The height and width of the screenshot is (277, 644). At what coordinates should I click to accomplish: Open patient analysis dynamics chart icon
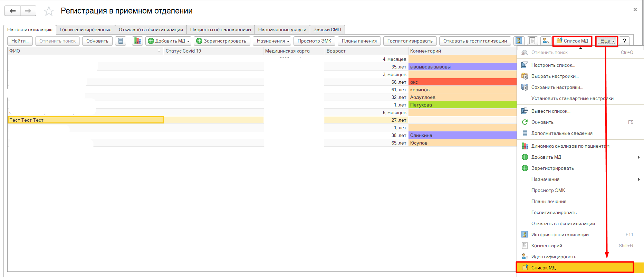click(137, 41)
